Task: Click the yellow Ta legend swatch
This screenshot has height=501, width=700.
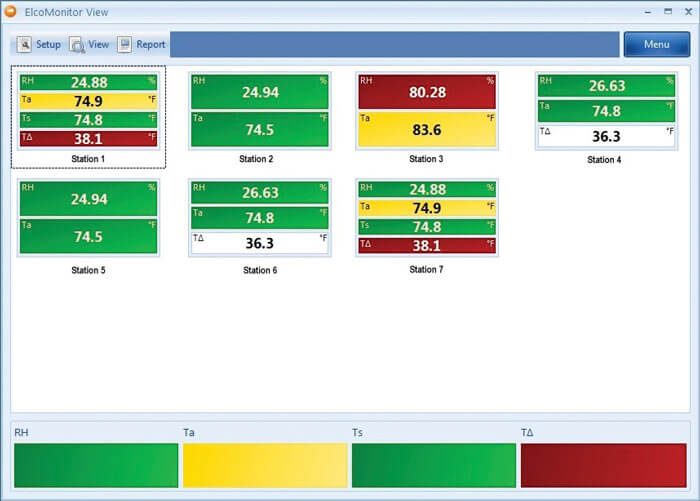Action: point(265,465)
